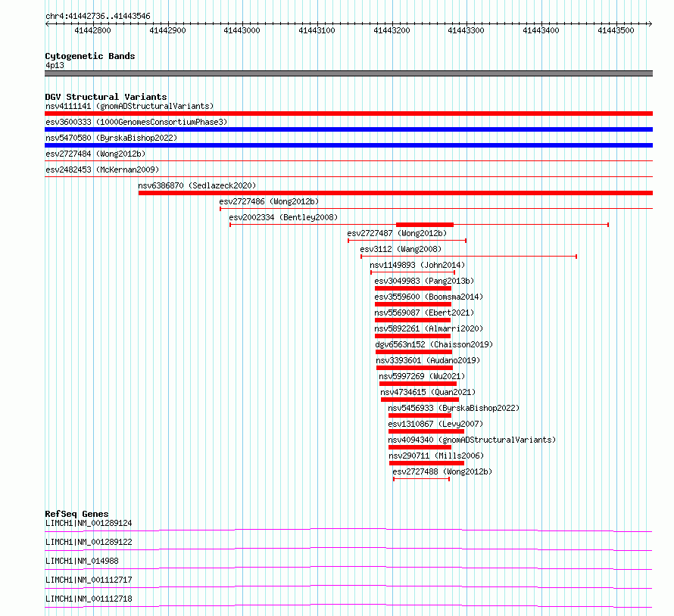Click the DGV Structural Variants track title
This screenshot has width=674, height=616.
(x=106, y=97)
